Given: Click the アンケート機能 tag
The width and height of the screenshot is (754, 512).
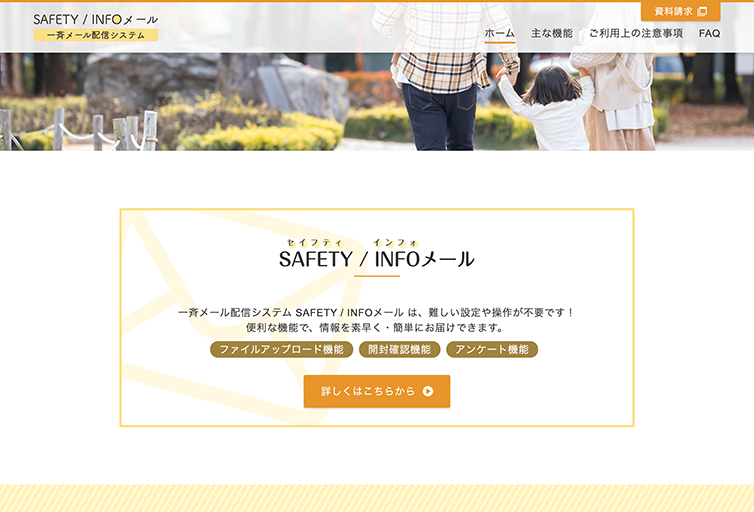Looking at the screenshot, I should point(492,350).
